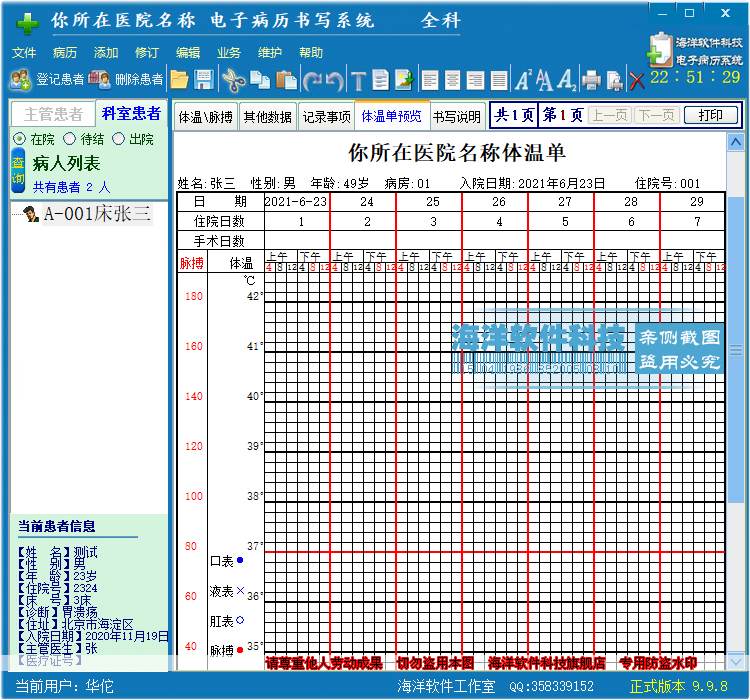Open file with the folder icon
Image resolution: width=750 pixels, height=700 pixels.
(x=179, y=80)
